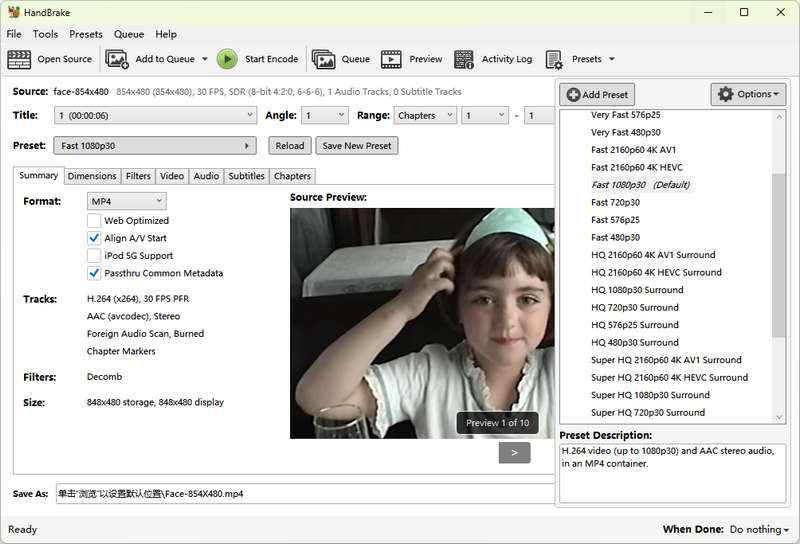
Task: Open the Presets menu
Action: pyautogui.click(x=86, y=34)
